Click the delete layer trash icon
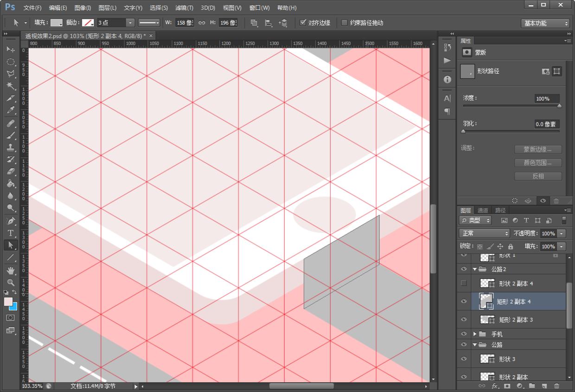The image size is (575, 392). pyautogui.click(x=556, y=386)
